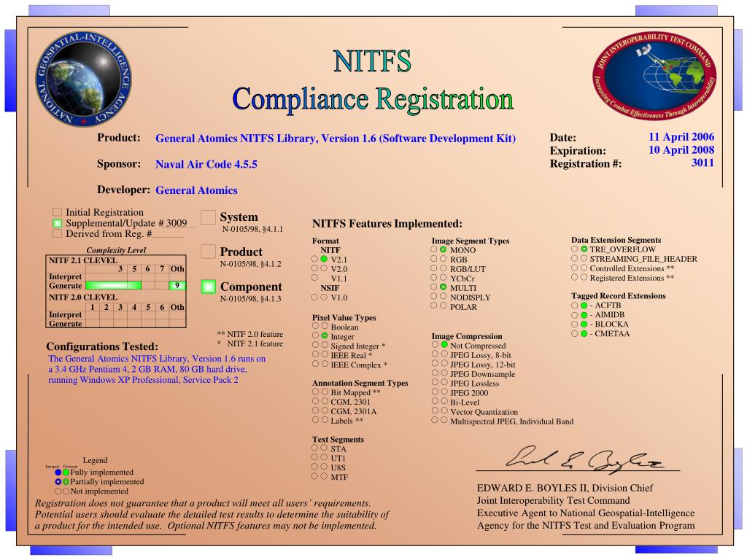The width and height of the screenshot is (747, 560).
Task: Click the green dot beside BLOCKA
Action: [x=584, y=324]
